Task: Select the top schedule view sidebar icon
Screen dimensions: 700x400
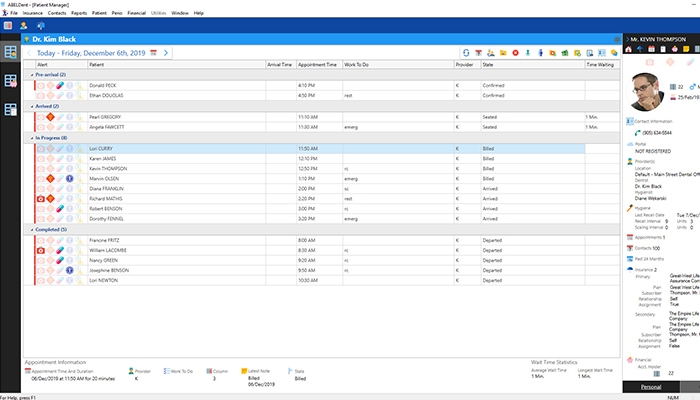Action: 11,52
